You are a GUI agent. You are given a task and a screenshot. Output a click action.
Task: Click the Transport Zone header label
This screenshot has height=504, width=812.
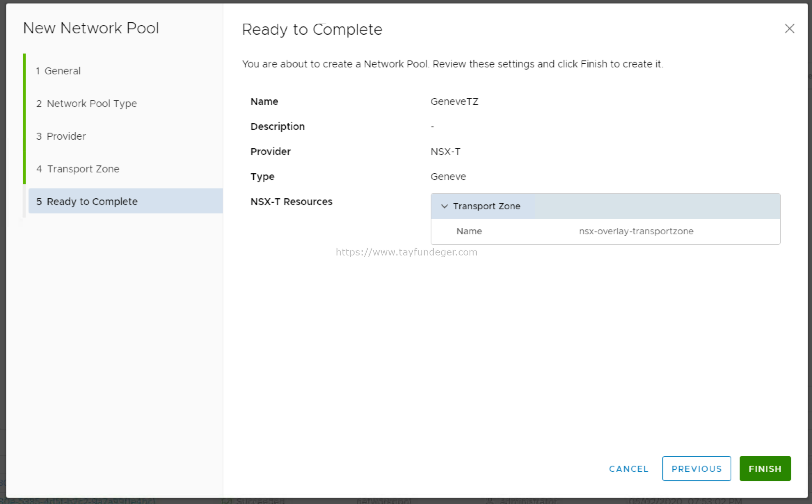[486, 206]
